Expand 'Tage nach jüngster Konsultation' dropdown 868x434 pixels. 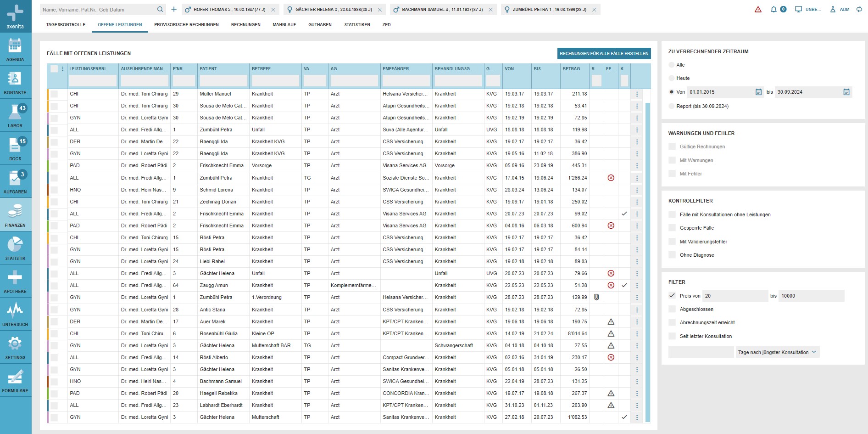pos(777,352)
